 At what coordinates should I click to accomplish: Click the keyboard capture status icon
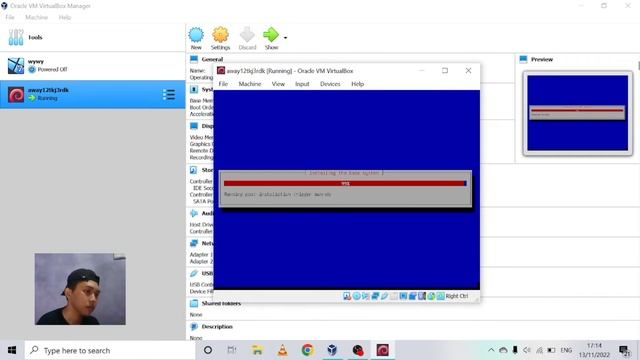coord(440,296)
